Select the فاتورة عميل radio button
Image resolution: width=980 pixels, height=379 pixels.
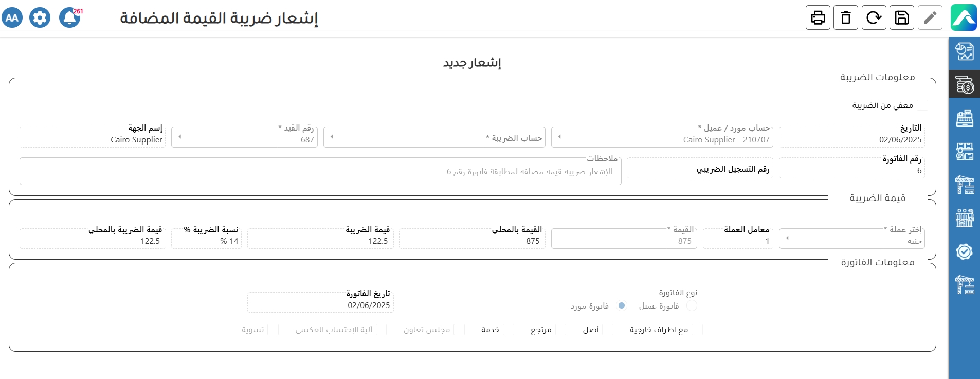click(x=692, y=306)
